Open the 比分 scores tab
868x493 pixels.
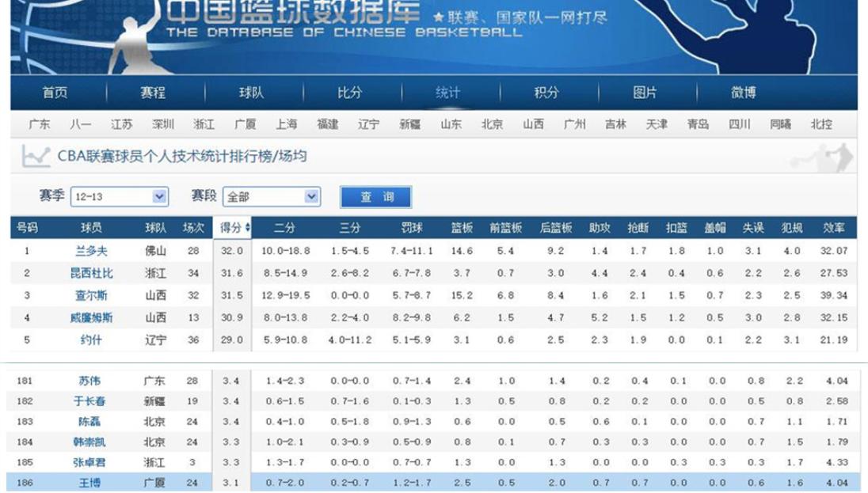coord(348,91)
